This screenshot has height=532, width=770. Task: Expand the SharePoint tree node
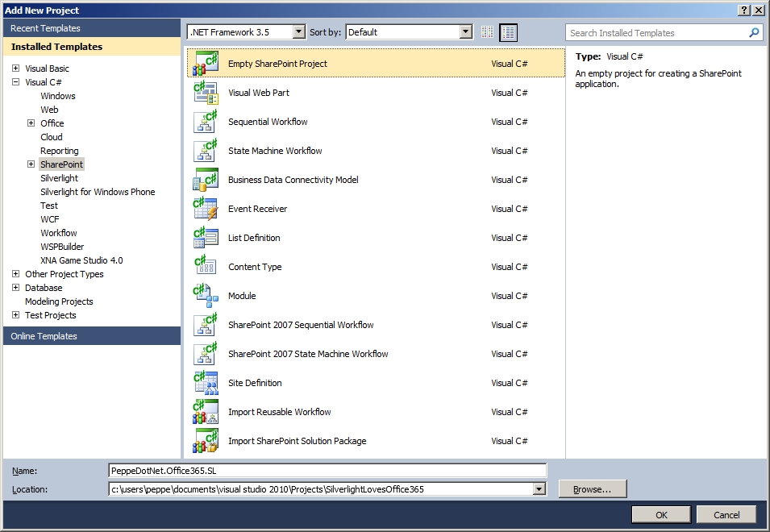(31, 164)
